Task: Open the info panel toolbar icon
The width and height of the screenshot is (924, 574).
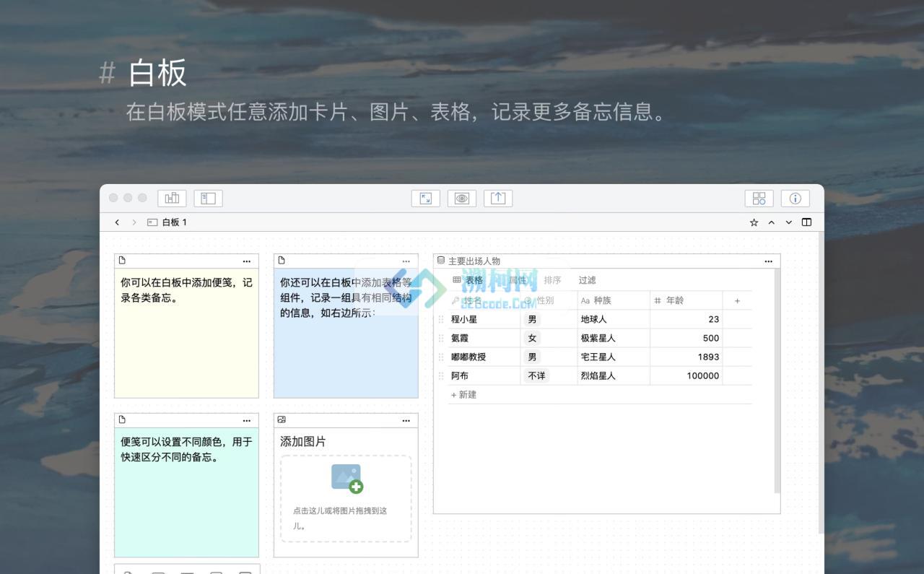Action: [x=795, y=198]
